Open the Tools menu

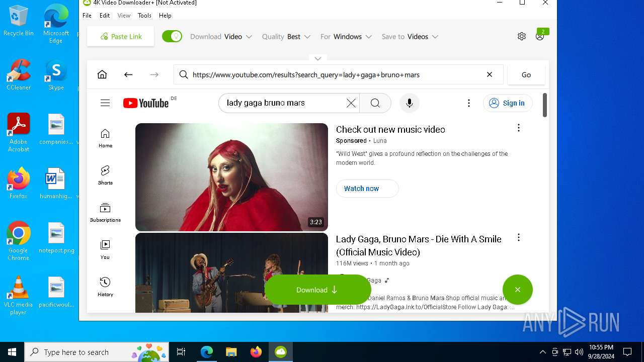(144, 16)
